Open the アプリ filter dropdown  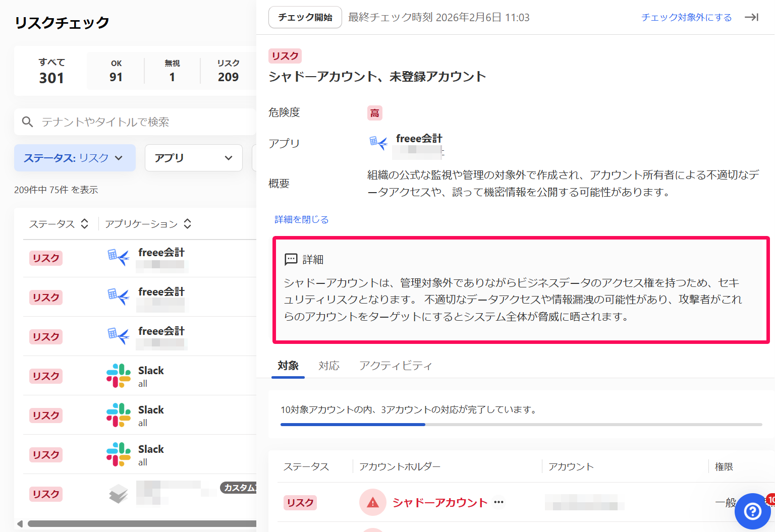[194, 158]
